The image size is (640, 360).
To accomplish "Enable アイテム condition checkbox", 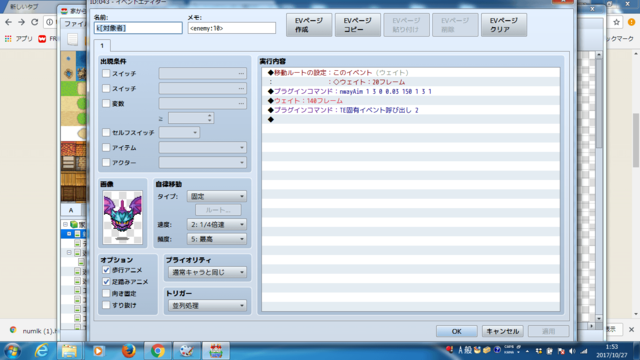I will click(106, 147).
